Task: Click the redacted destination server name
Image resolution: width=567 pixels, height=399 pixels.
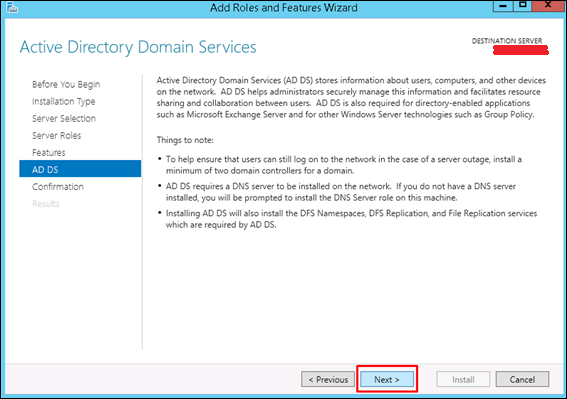Action: click(x=521, y=50)
